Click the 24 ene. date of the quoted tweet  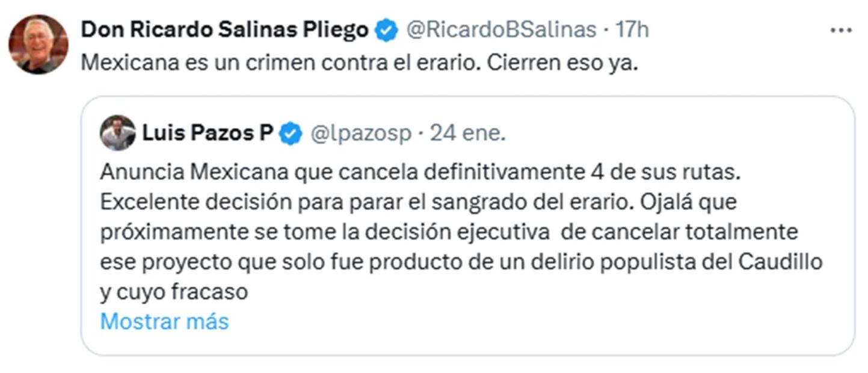click(467, 134)
